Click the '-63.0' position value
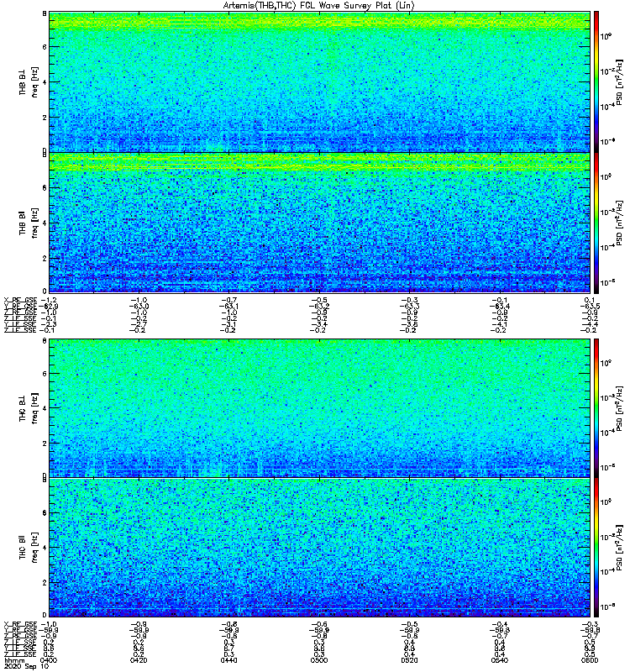 (139, 307)
